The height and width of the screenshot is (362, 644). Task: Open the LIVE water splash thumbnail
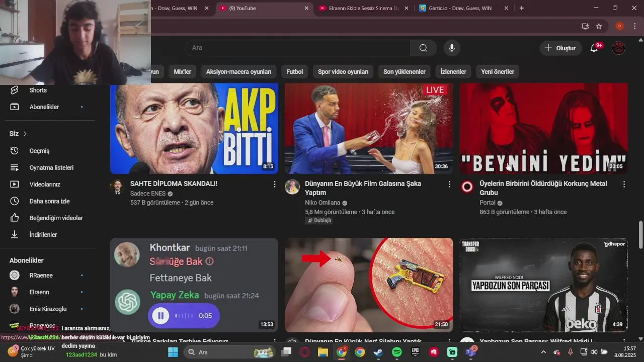[369, 128]
